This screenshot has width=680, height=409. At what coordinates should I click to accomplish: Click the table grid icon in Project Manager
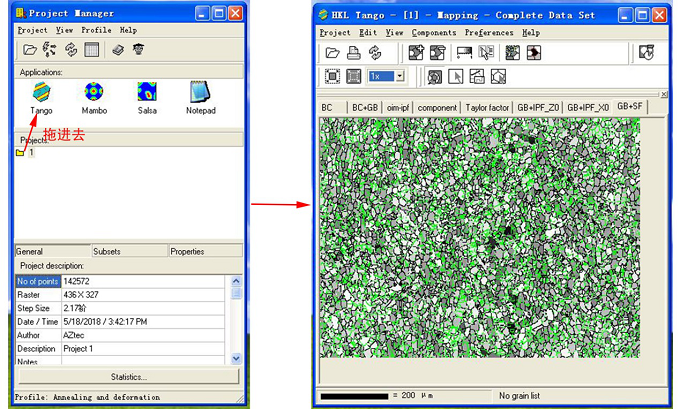point(91,50)
